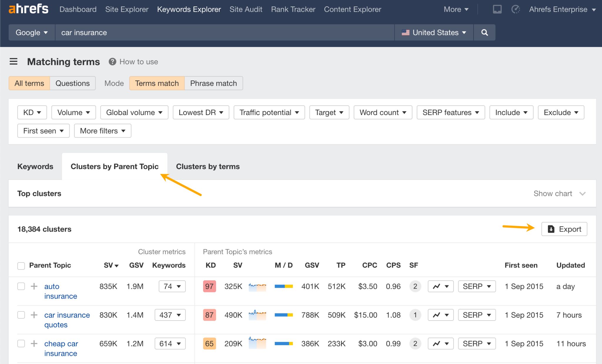Switch to Questions toggle

point(73,83)
